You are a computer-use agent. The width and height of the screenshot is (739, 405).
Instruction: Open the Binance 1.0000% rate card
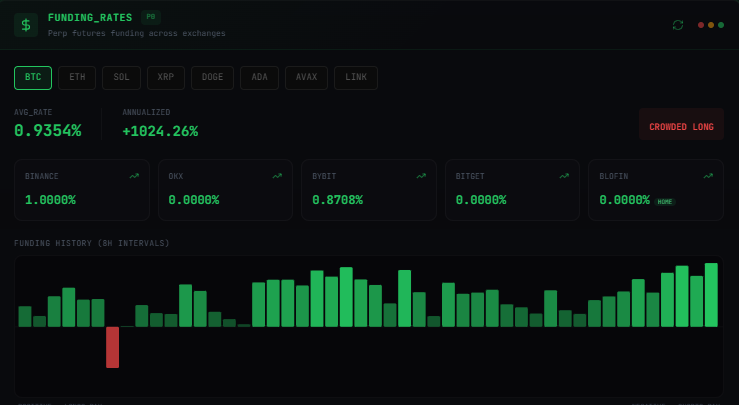tap(82, 190)
